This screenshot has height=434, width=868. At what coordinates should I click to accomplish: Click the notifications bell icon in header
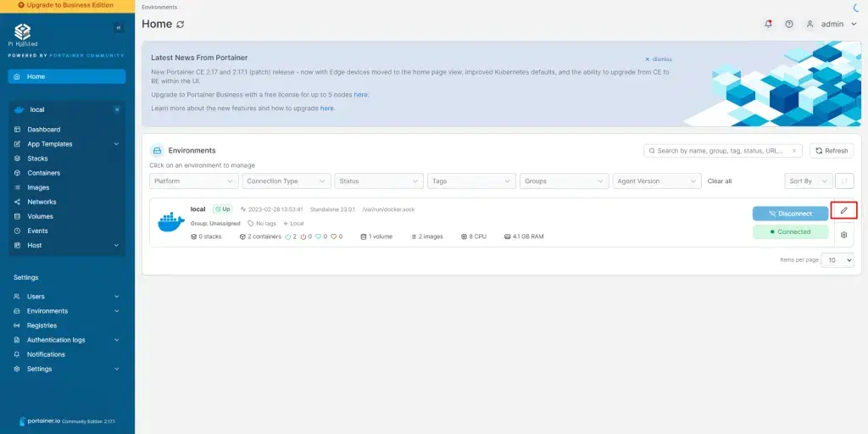[768, 24]
